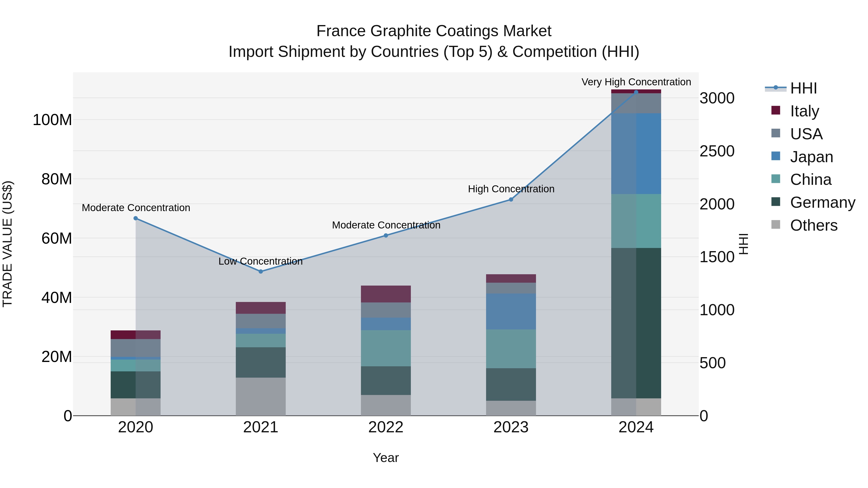Click the Japan segment in the 2024 bar
Viewport: 868px width, 488px height.
tap(636, 154)
